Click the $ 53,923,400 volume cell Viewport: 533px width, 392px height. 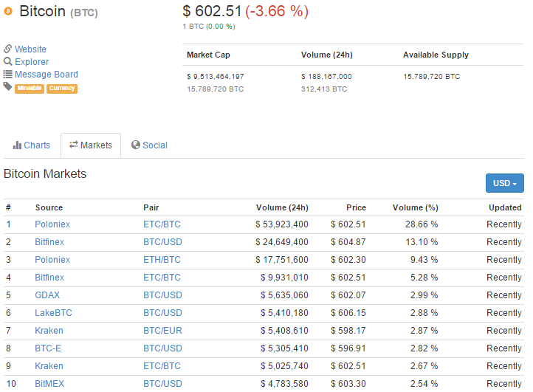tap(282, 224)
